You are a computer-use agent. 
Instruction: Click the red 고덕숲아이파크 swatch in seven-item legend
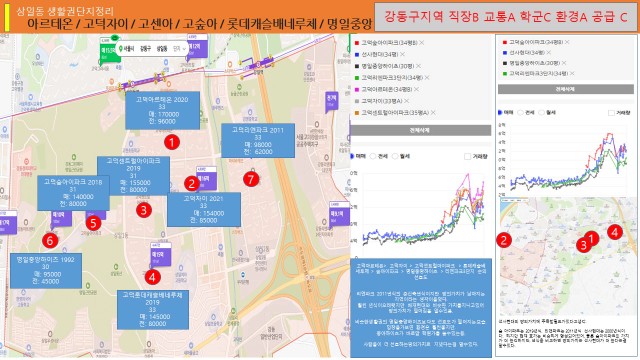[357, 43]
